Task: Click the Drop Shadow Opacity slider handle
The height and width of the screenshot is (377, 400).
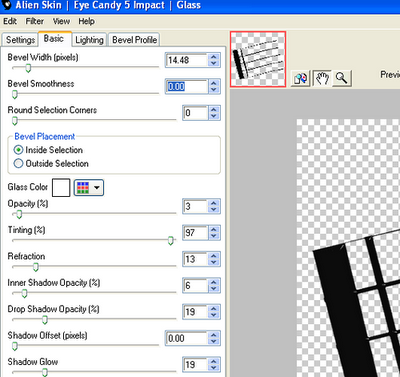Action: [45, 320]
